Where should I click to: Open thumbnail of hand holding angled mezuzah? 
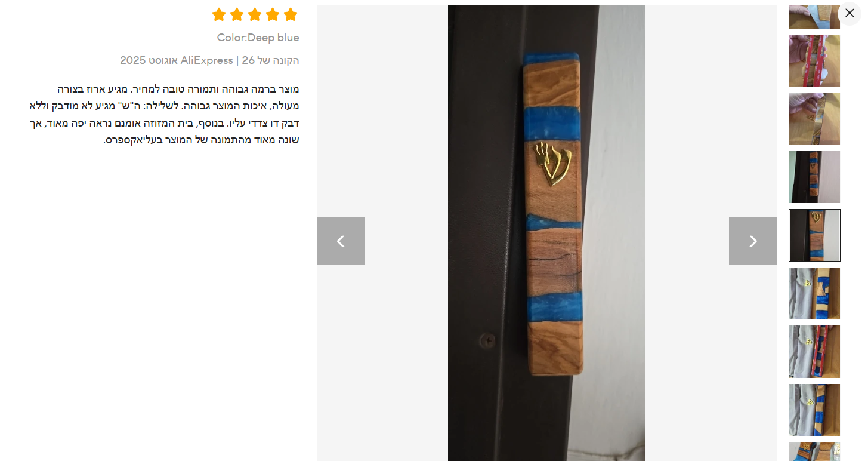pos(814,119)
